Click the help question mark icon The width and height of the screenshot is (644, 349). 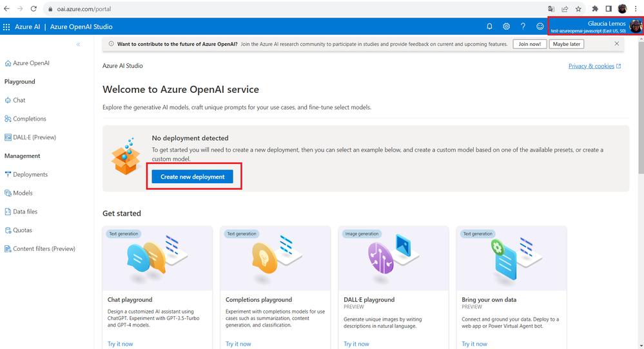(523, 26)
